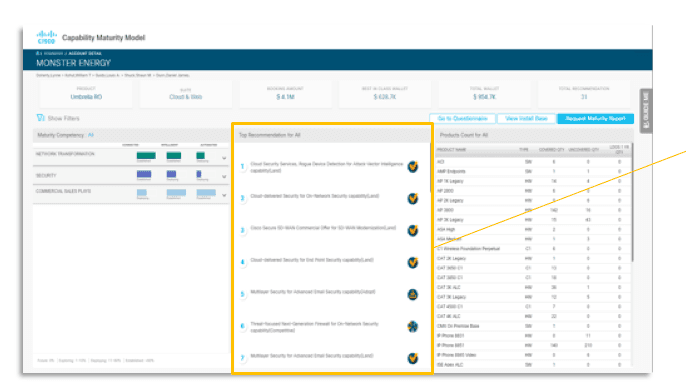Click the Best in Class Wallet card value
686x388 pixels.
385,97
